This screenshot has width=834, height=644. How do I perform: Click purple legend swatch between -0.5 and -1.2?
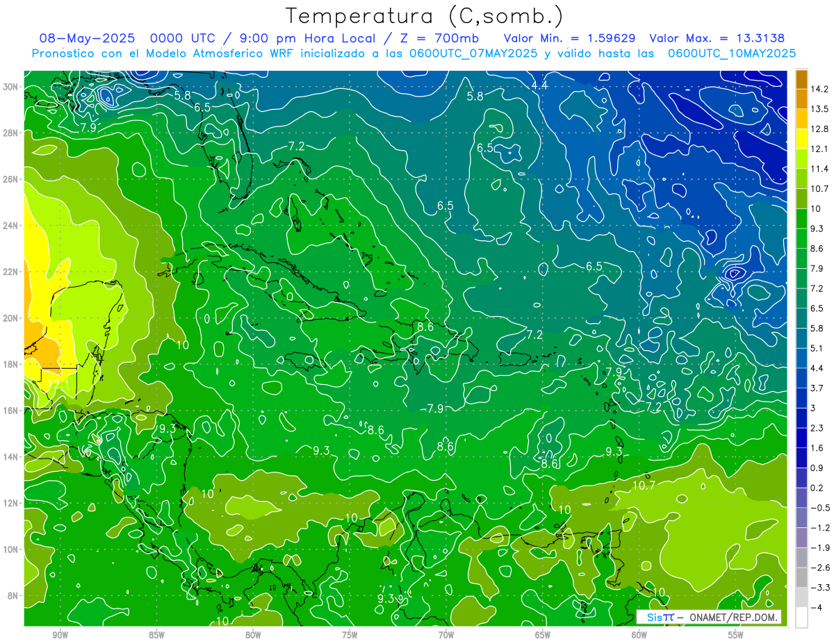coord(801,518)
